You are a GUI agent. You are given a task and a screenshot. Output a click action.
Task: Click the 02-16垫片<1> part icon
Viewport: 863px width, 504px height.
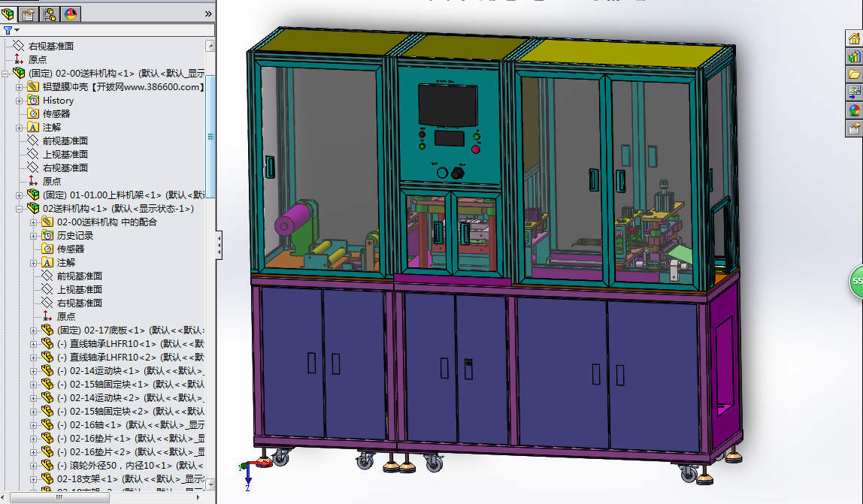(x=47, y=439)
